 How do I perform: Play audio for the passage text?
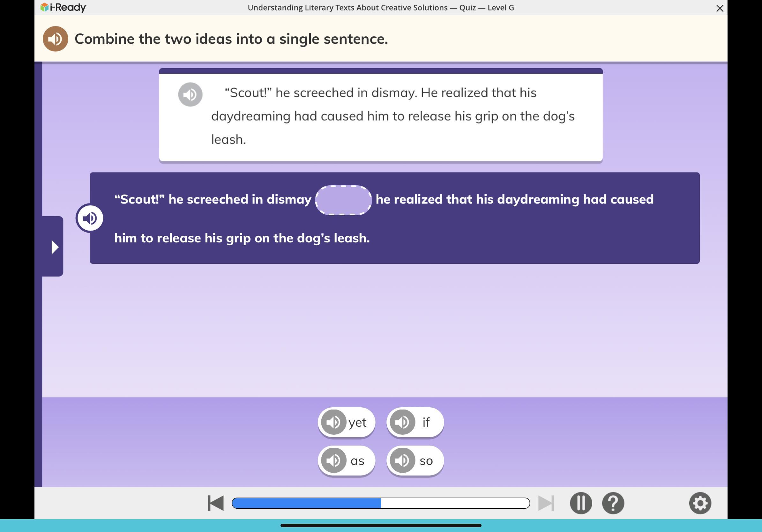click(x=190, y=94)
